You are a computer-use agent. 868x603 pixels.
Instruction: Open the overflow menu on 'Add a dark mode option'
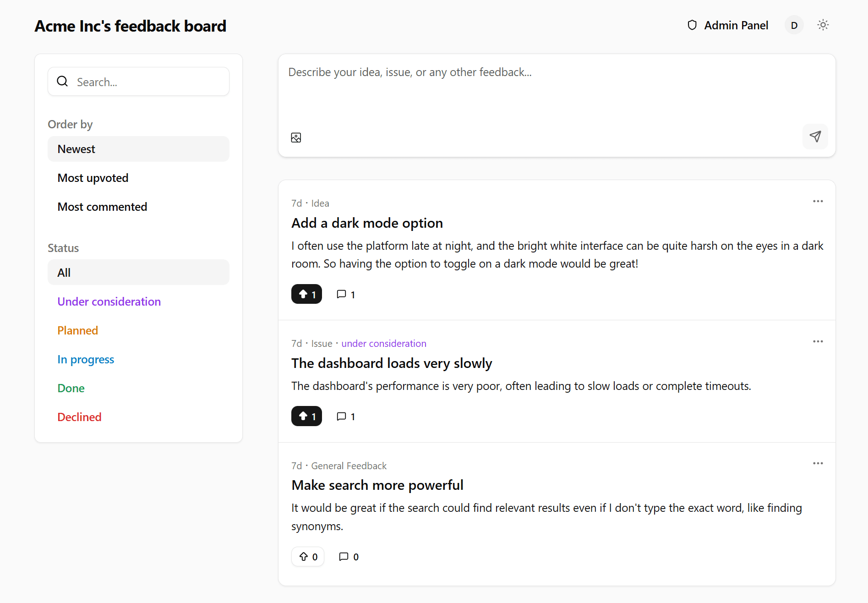tap(818, 201)
